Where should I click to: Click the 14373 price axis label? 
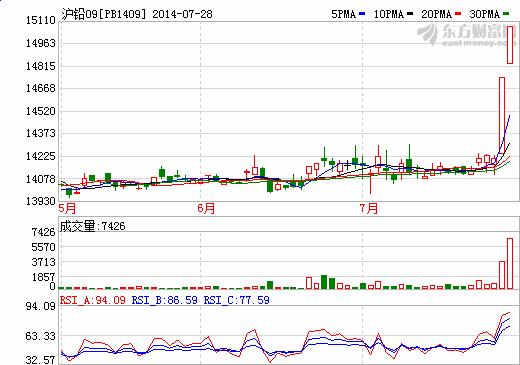[x=41, y=133]
